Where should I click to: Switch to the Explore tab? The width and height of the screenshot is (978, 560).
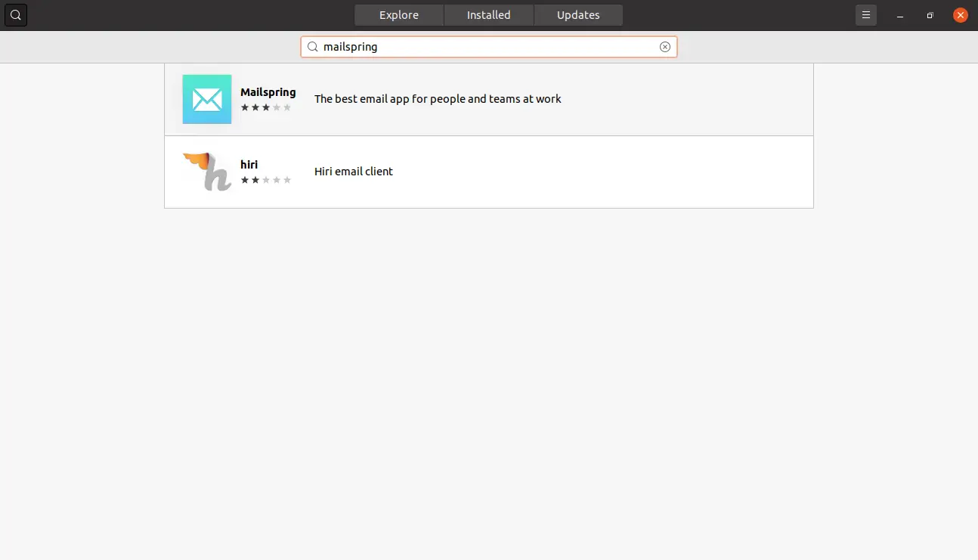click(399, 15)
